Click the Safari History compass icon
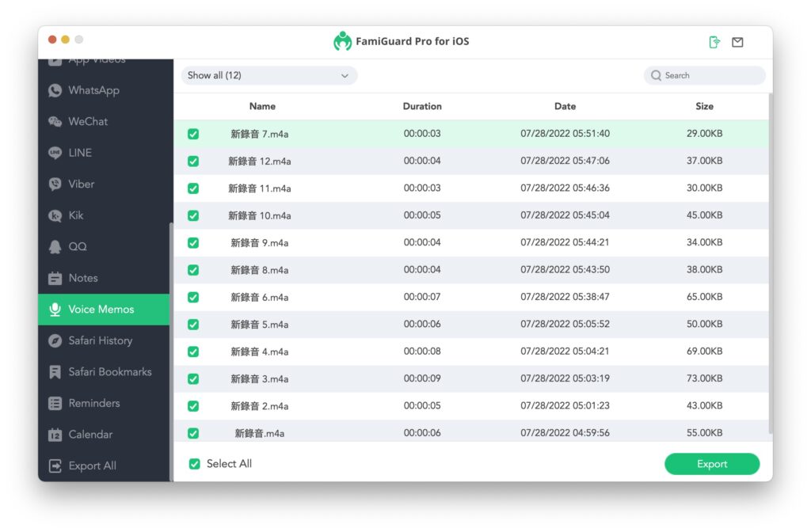Image resolution: width=811 pixels, height=532 pixels. [55, 340]
